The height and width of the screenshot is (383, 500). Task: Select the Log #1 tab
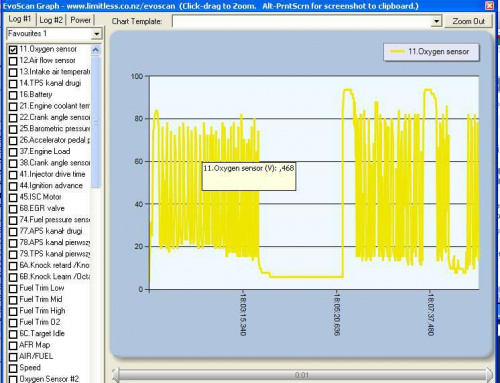click(x=20, y=19)
